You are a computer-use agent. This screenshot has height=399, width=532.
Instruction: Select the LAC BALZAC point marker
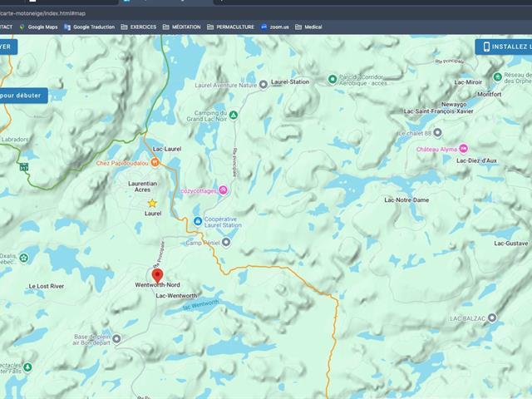[x=492, y=318]
